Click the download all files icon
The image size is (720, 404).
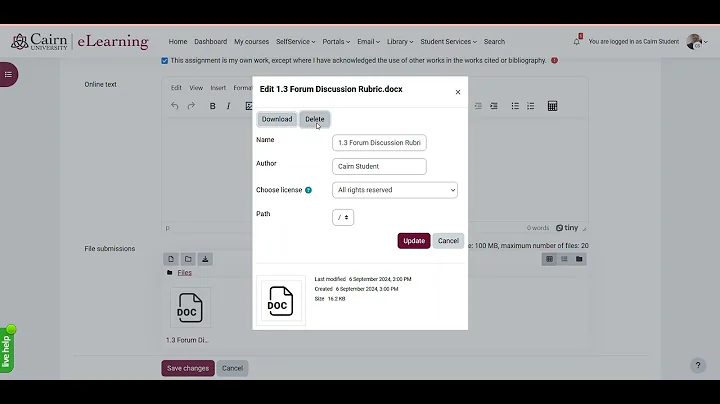[205, 259]
